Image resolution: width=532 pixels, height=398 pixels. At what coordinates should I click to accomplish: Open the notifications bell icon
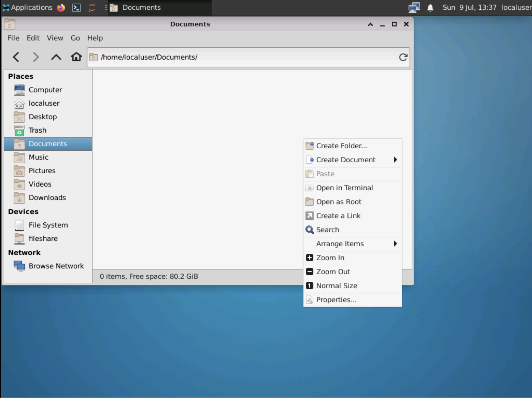pos(430,8)
